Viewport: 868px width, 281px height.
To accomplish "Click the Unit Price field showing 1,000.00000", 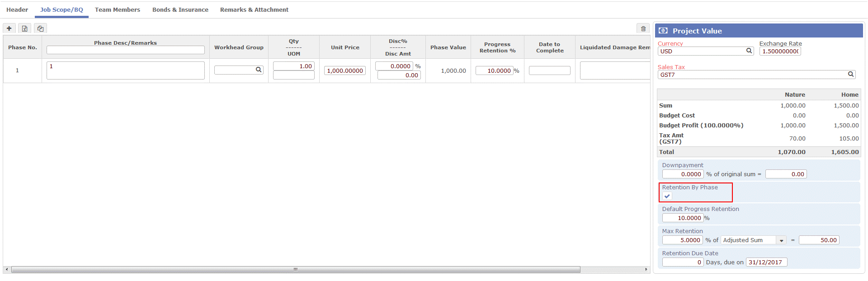I will click(344, 70).
